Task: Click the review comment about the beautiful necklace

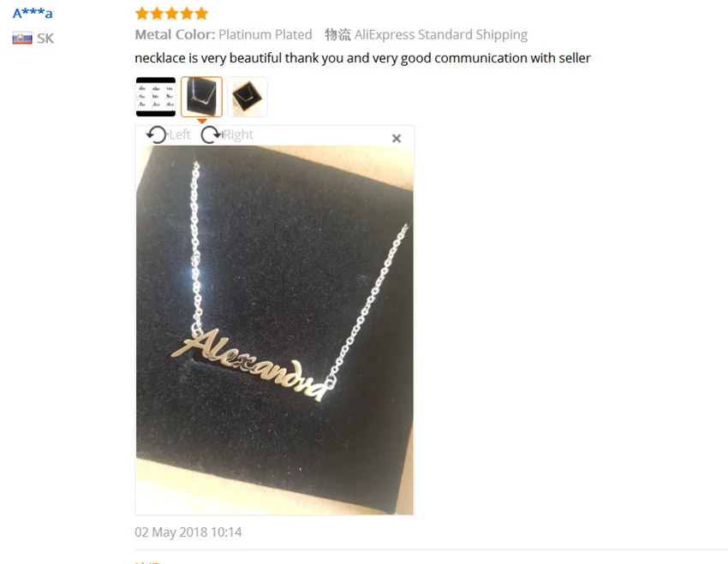Action: (x=362, y=58)
